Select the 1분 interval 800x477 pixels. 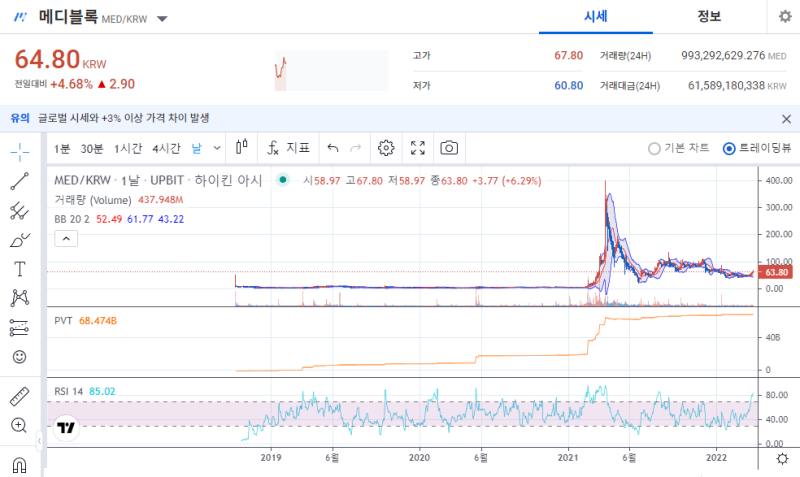[62, 148]
